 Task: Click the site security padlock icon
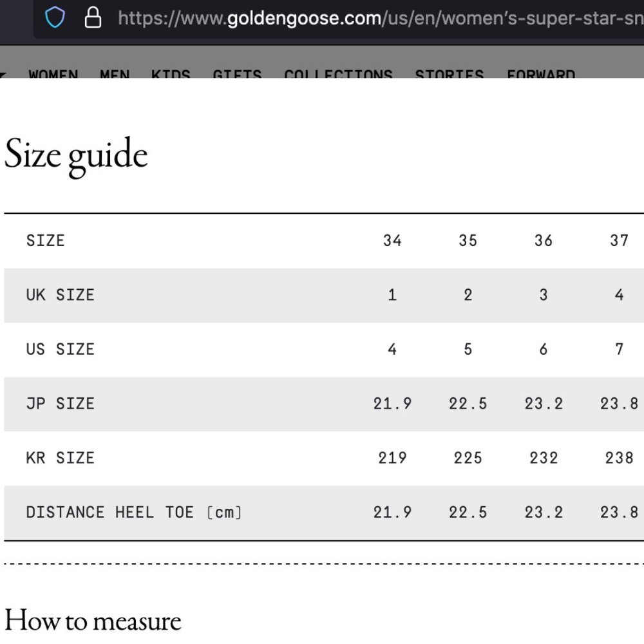pyautogui.click(x=93, y=18)
